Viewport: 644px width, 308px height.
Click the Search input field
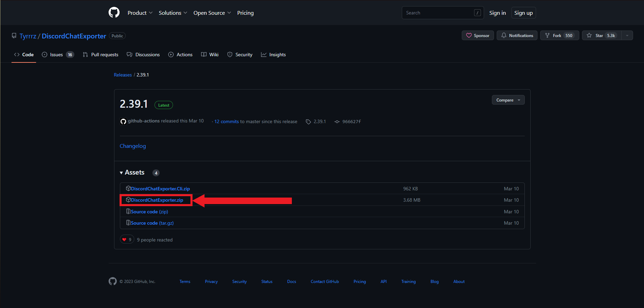point(438,13)
